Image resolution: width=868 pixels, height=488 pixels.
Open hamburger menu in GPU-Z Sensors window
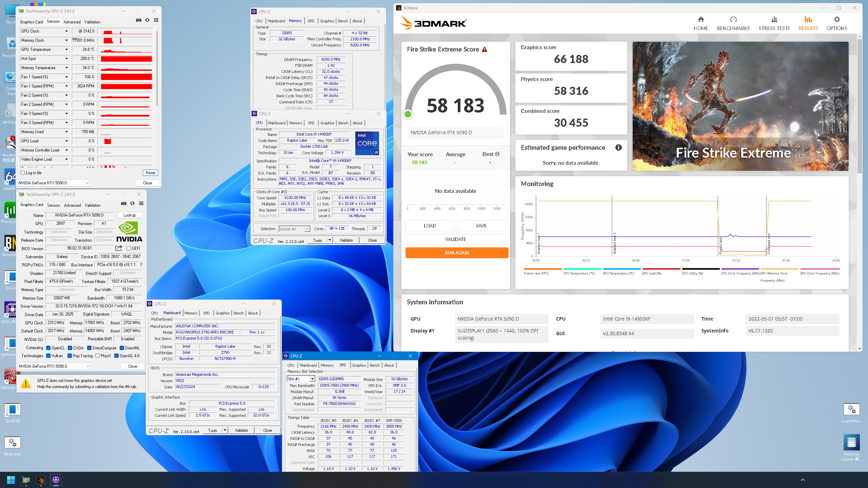[x=156, y=20]
